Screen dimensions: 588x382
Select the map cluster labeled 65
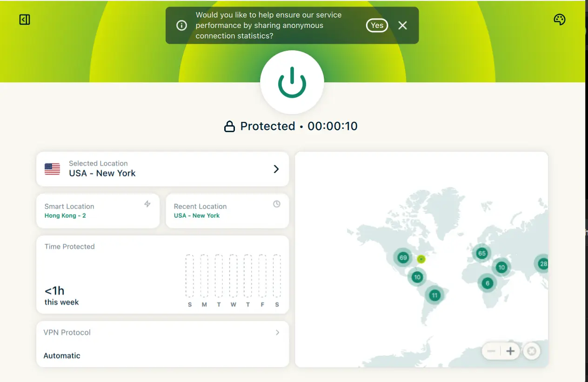pyautogui.click(x=481, y=254)
